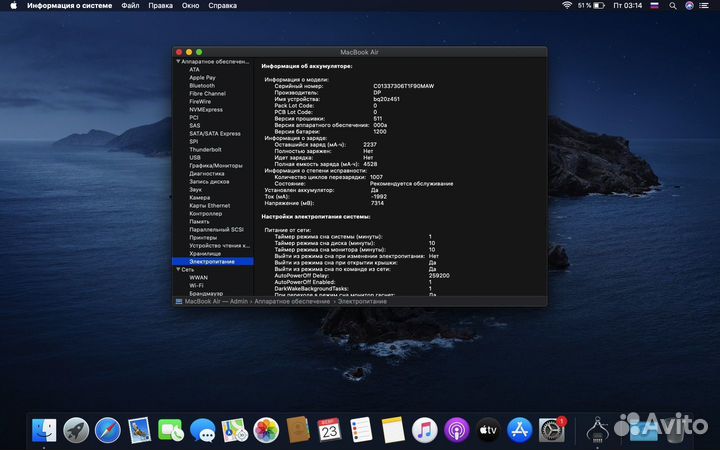Open Russian flag input source menu
Screen dimensions: 720x450
pyautogui.click(x=655, y=6)
